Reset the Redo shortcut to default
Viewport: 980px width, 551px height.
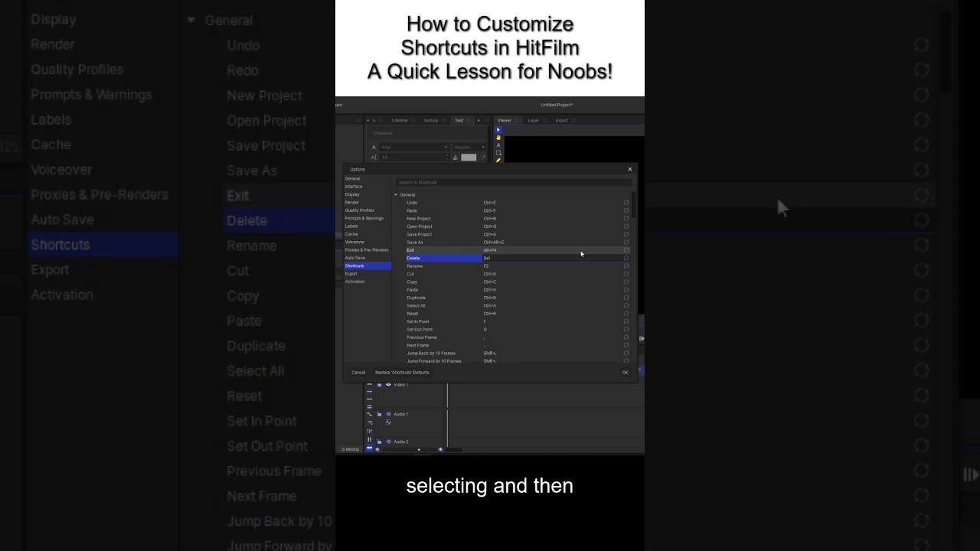[x=626, y=210]
